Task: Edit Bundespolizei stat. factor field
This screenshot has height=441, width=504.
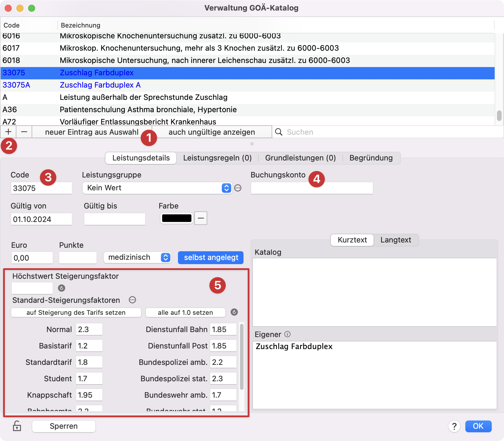Action: tap(223, 378)
